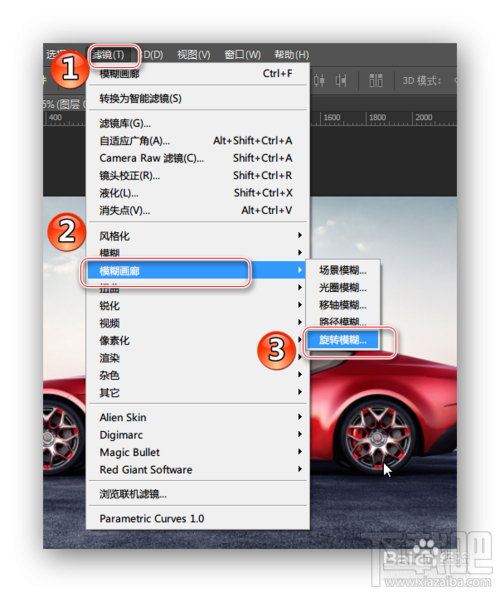Click the car's rear wheel in canvas

click(378, 438)
